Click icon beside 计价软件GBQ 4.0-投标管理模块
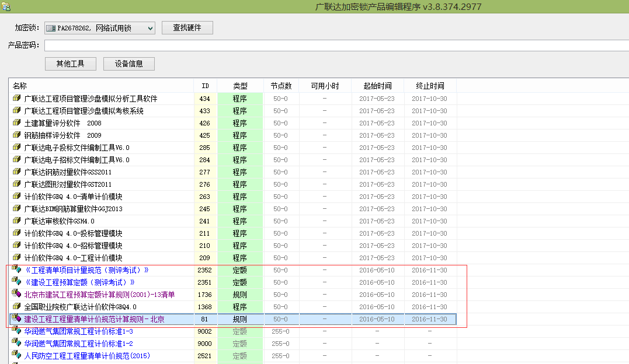Image resolution: width=629 pixels, height=364 pixels. tap(16, 233)
